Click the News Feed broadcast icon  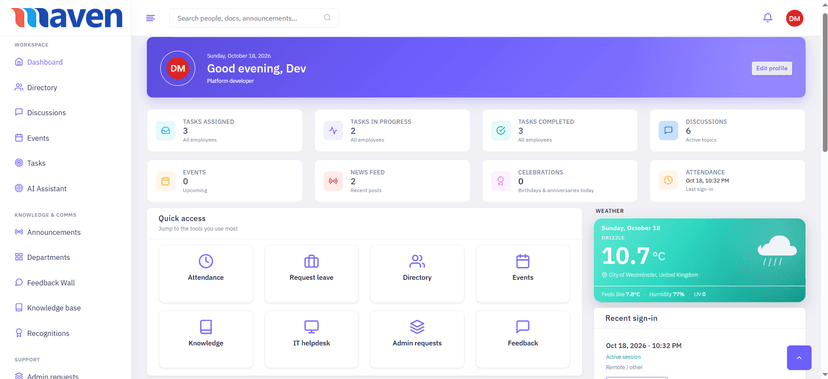[x=333, y=181]
